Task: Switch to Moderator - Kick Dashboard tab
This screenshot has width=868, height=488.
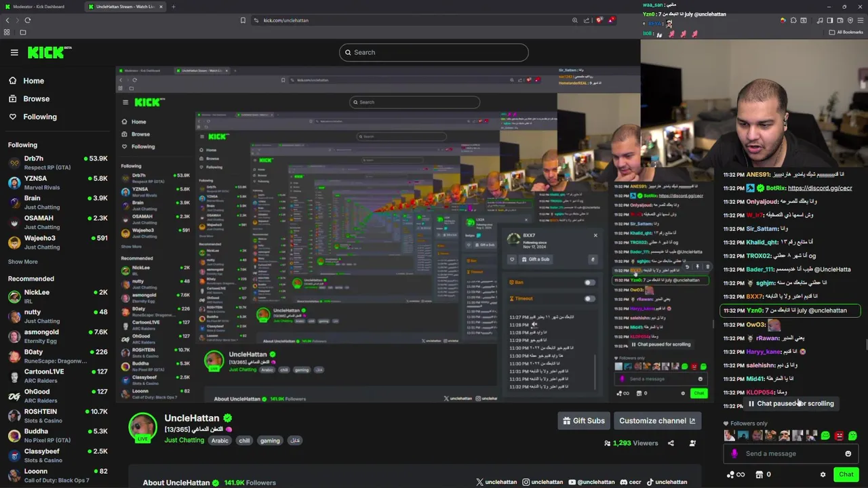Action: click(x=39, y=7)
